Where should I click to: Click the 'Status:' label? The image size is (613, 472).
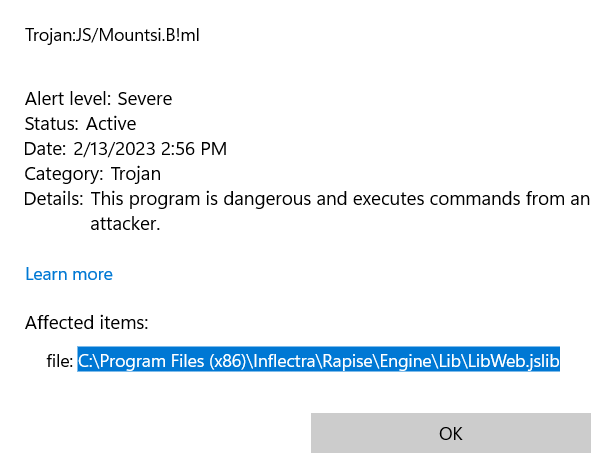pos(52,124)
